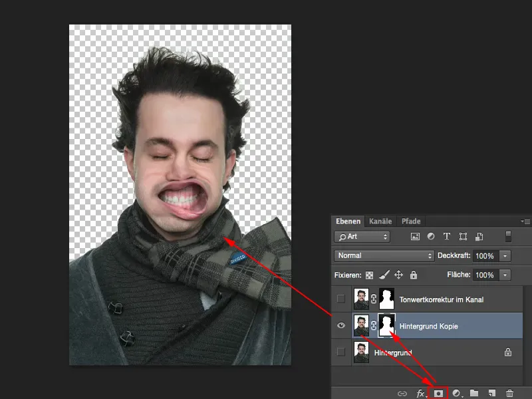Image resolution: width=532 pixels, height=399 pixels.
Task: Create a new layer
Action: click(492, 393)
